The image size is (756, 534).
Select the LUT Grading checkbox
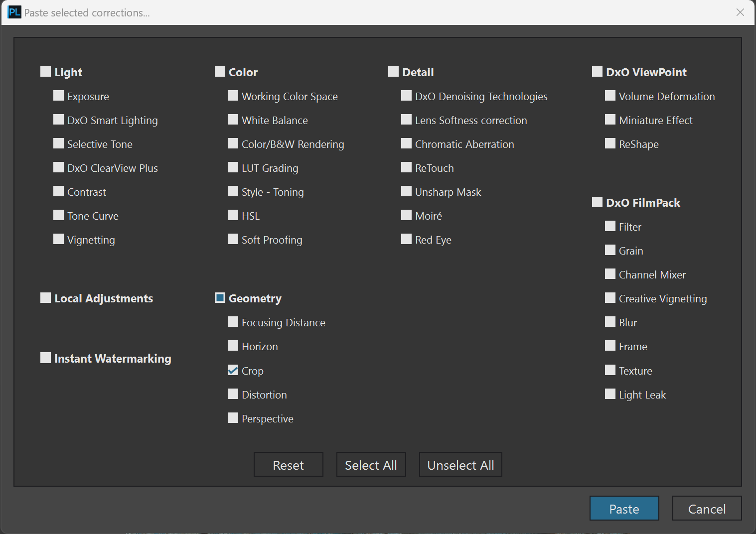[x=233, y=167]
